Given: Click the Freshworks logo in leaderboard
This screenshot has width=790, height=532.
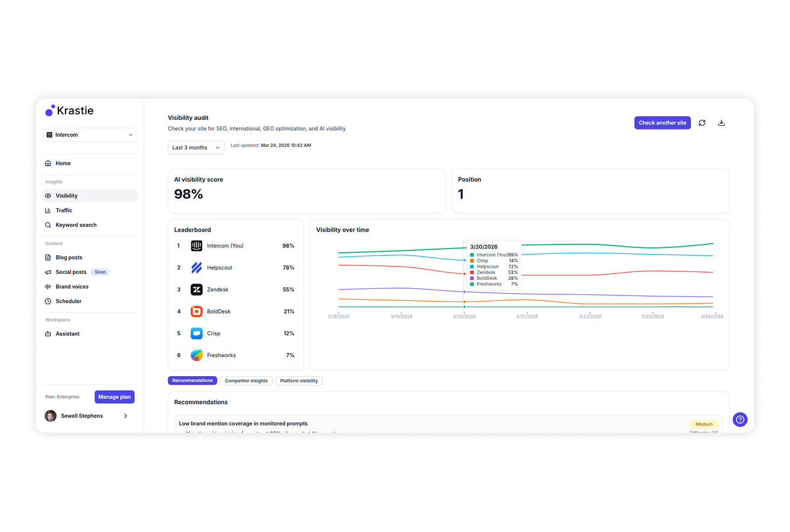Looking at the screenshot, I should 197,355.
